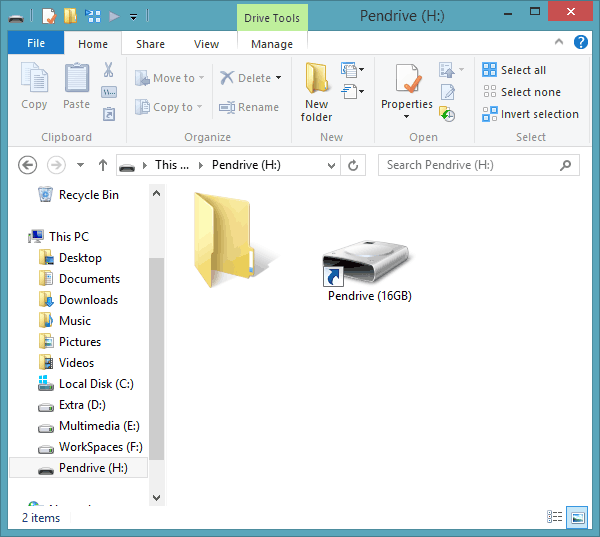Click the Drive Tools contextual tab
600x537 pixels.
pyautogui.click(x=272, y=18)
